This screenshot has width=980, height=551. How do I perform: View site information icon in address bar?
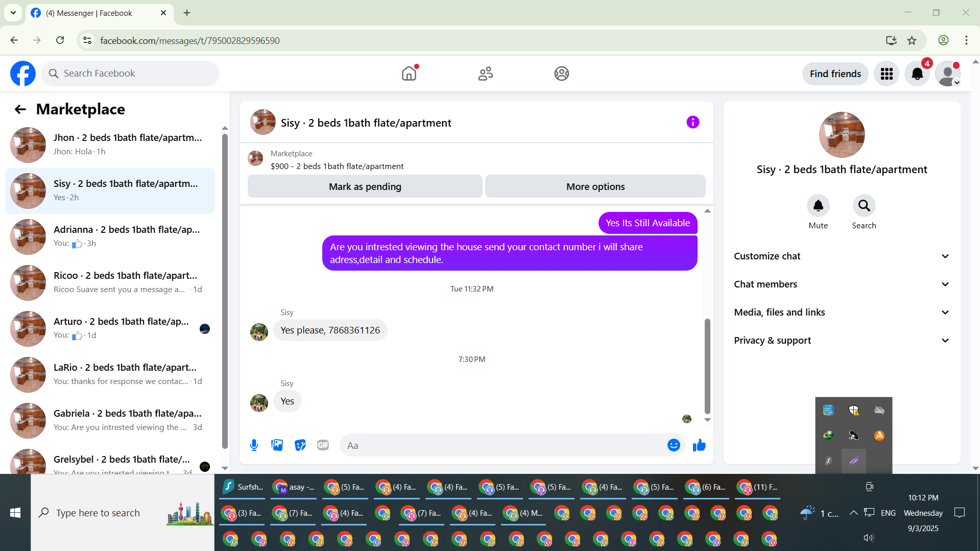88,40
